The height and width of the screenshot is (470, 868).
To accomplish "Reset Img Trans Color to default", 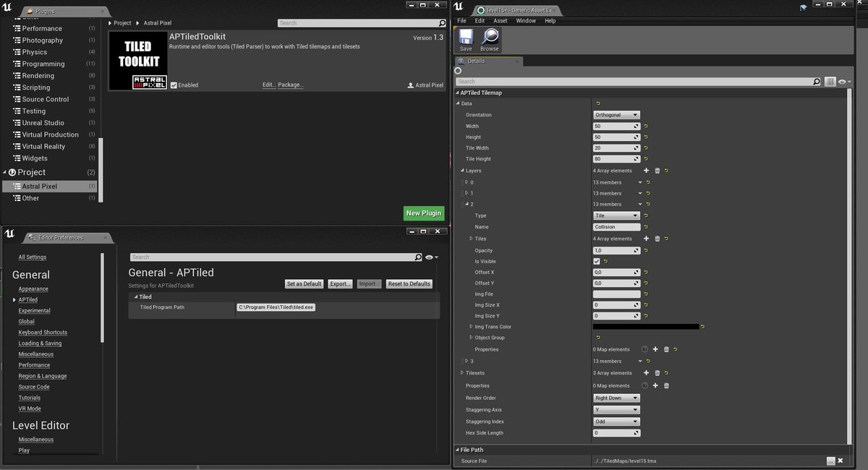I will point(702,327).
